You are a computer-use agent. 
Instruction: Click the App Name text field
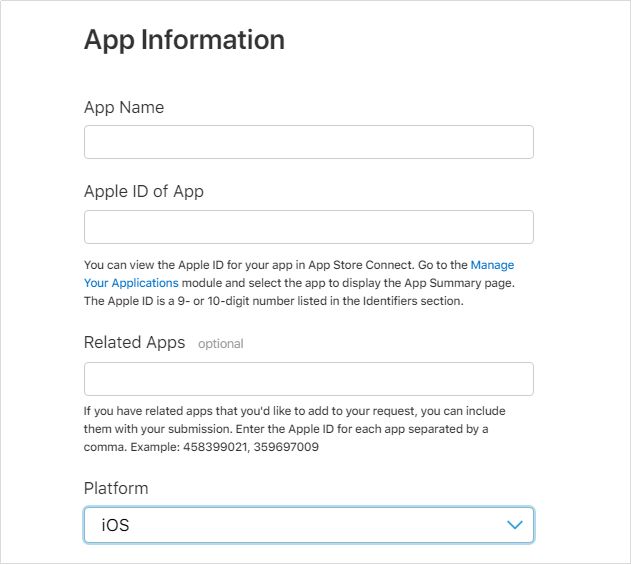click(308, 142)
